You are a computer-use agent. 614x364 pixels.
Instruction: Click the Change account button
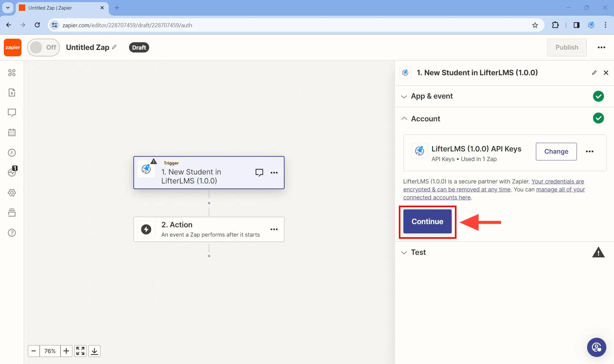click(556, 151)
